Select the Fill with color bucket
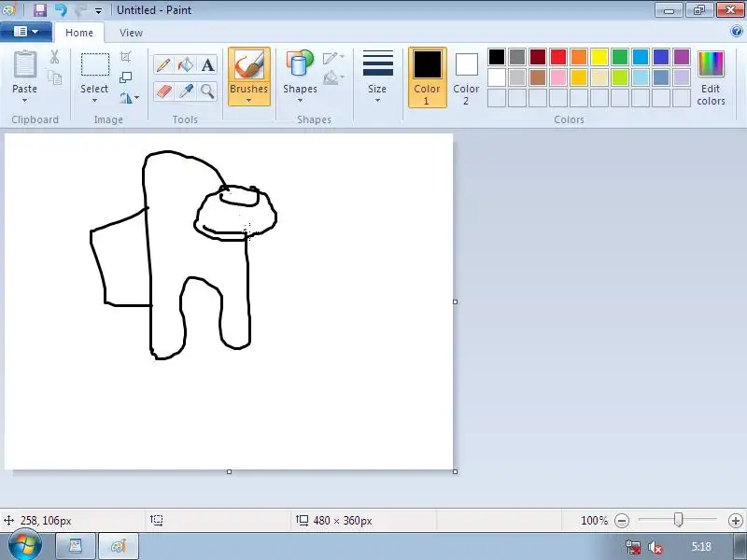Viewport: 747px width, 560px height. tap(186, 64)
